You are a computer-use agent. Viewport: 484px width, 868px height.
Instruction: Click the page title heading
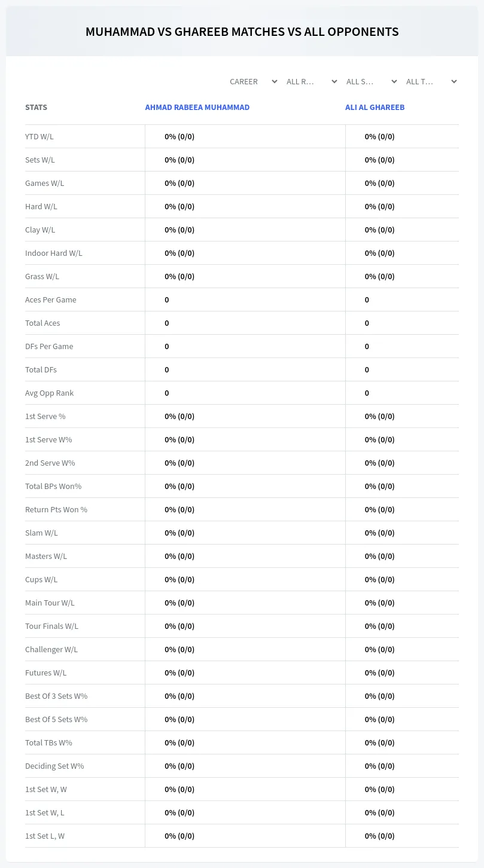click(242, 32)
